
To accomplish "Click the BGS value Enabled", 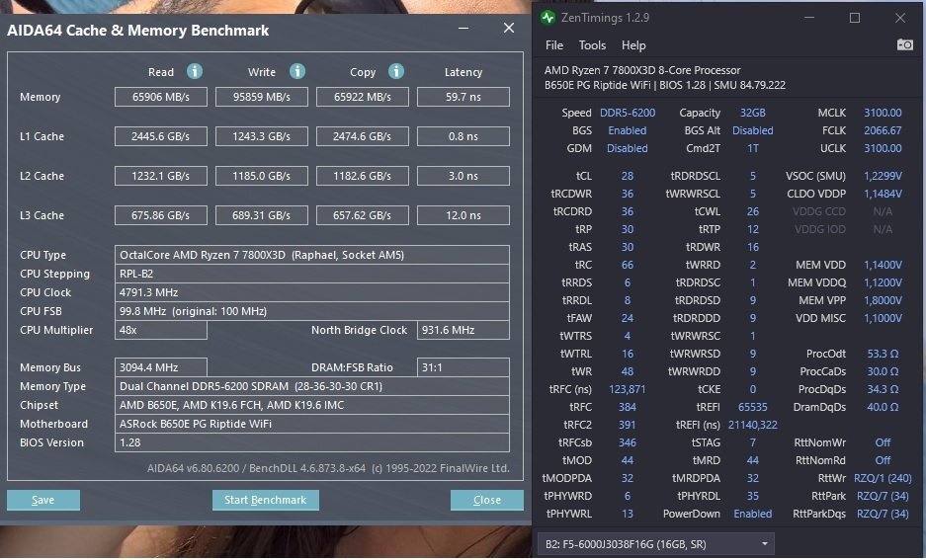I will click(628, 130).
